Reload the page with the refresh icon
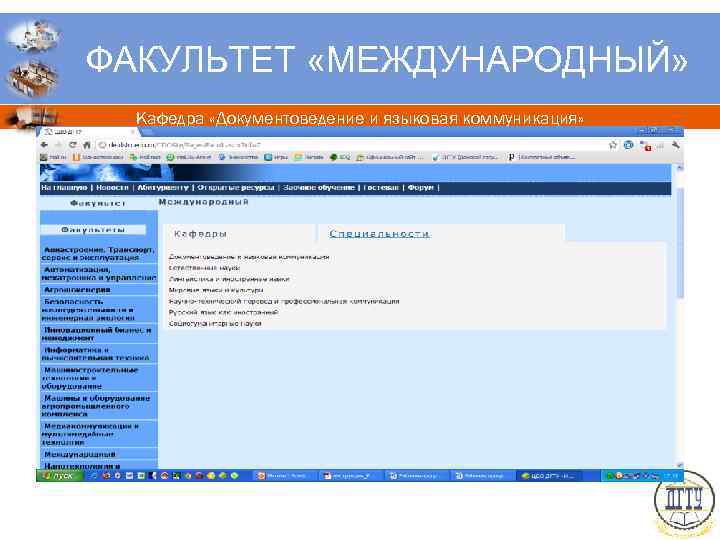 [x=73, y=145]
